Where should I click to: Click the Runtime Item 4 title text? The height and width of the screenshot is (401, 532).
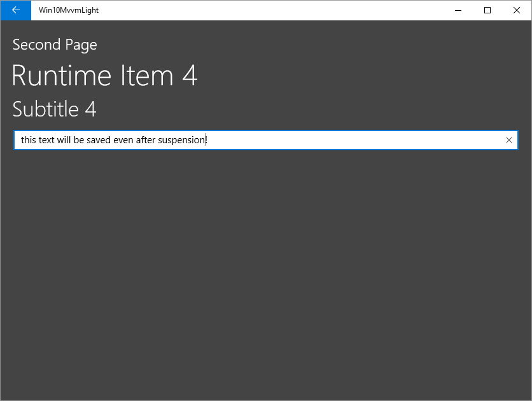click(x=105, y=76)
